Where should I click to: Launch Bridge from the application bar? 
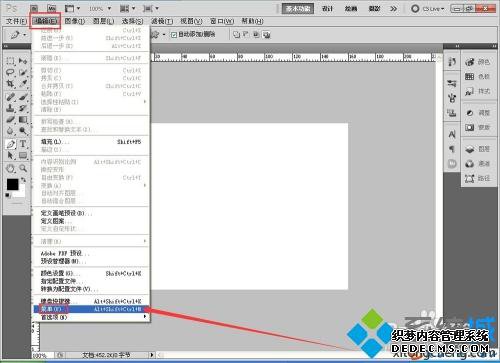(x=34, y=8)
